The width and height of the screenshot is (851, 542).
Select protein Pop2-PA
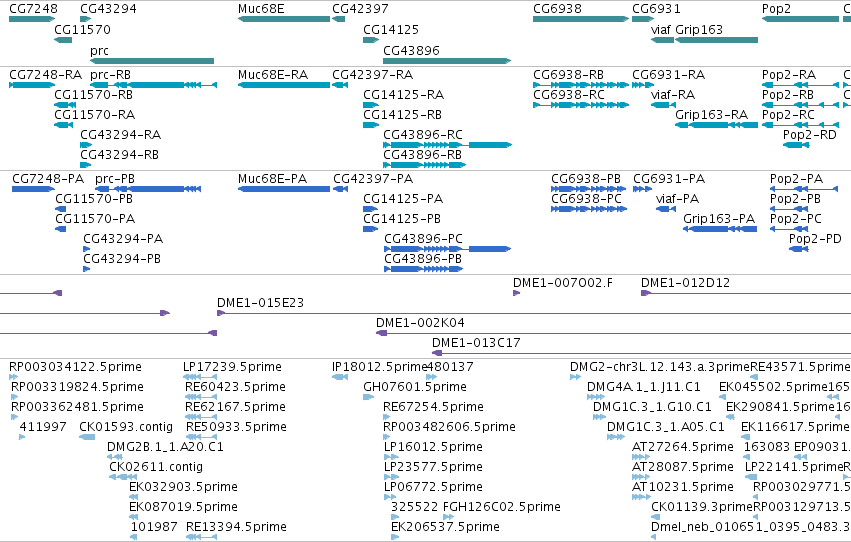click(x=804, y=189)
